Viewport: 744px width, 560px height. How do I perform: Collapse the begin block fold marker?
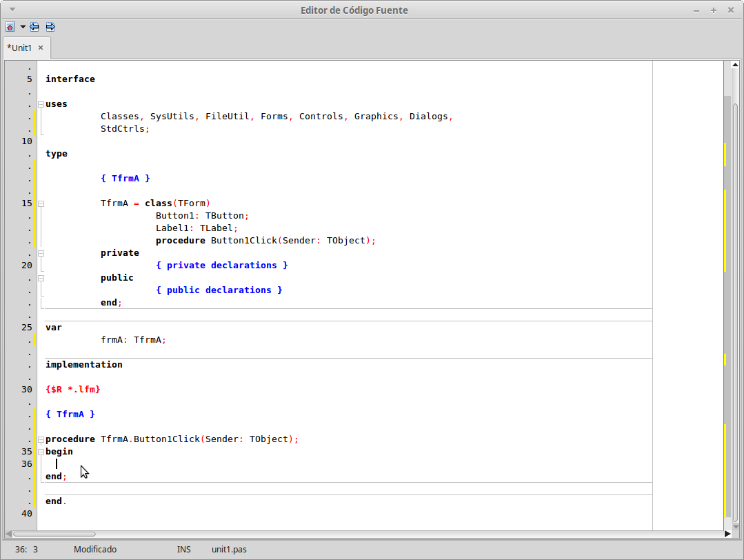point(41,451)
